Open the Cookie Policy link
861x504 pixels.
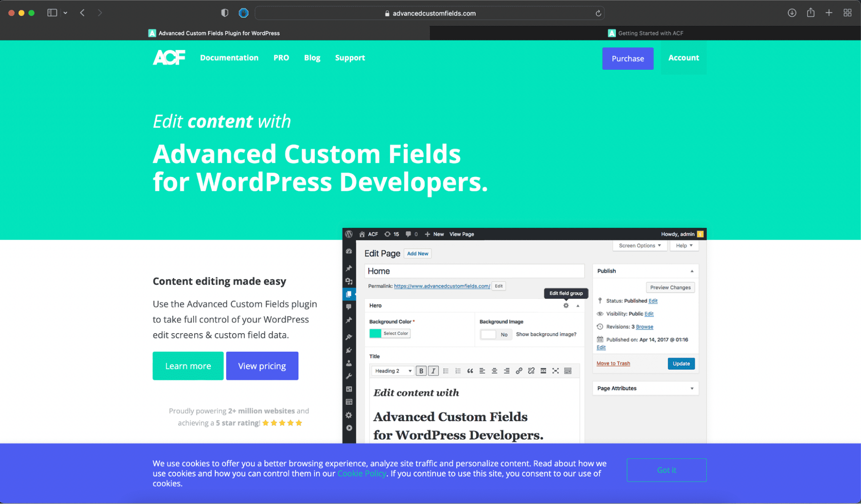pos(361,473)
